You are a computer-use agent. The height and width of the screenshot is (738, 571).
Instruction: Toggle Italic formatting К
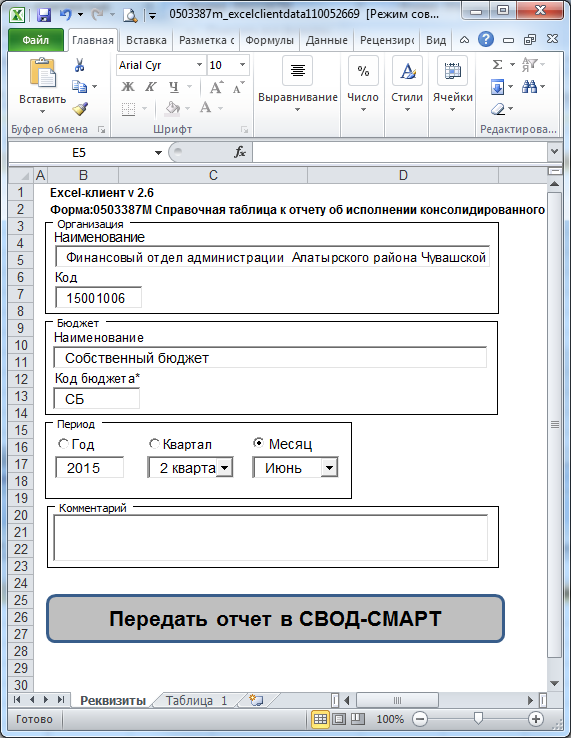151,87
